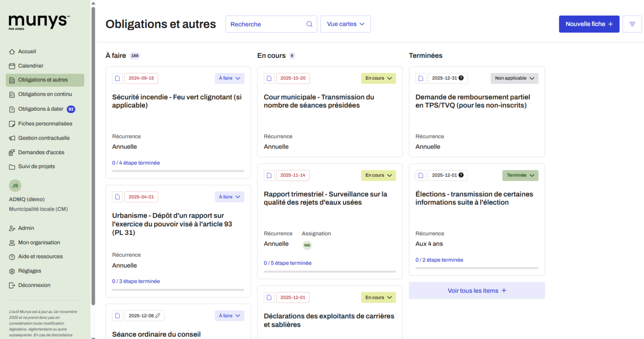Click the Nouvelle fiche button

point(589,24)
